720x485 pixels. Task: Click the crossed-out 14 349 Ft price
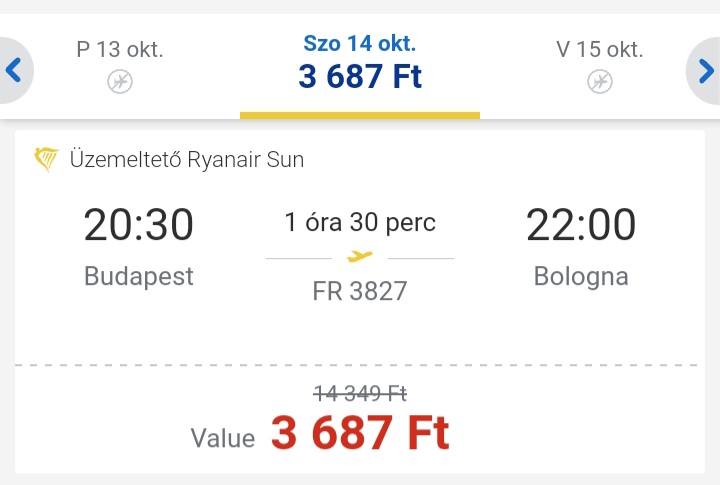coord(360,394)
